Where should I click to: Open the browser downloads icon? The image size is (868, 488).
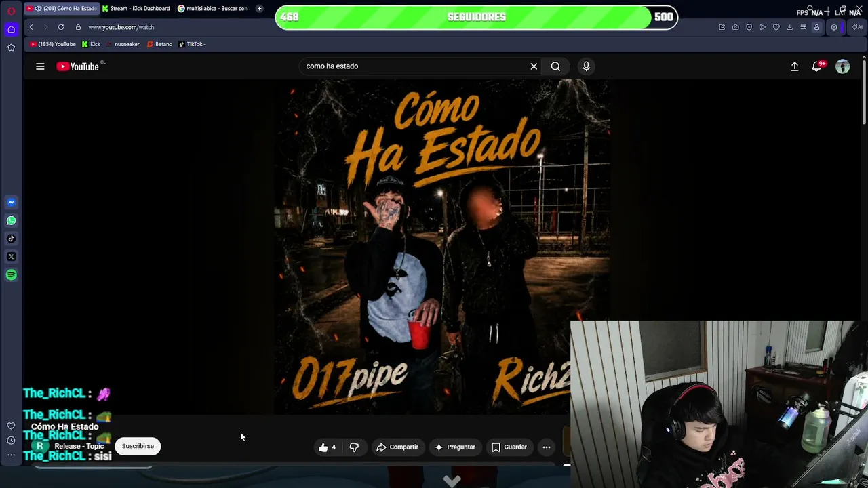coord(789,27)
